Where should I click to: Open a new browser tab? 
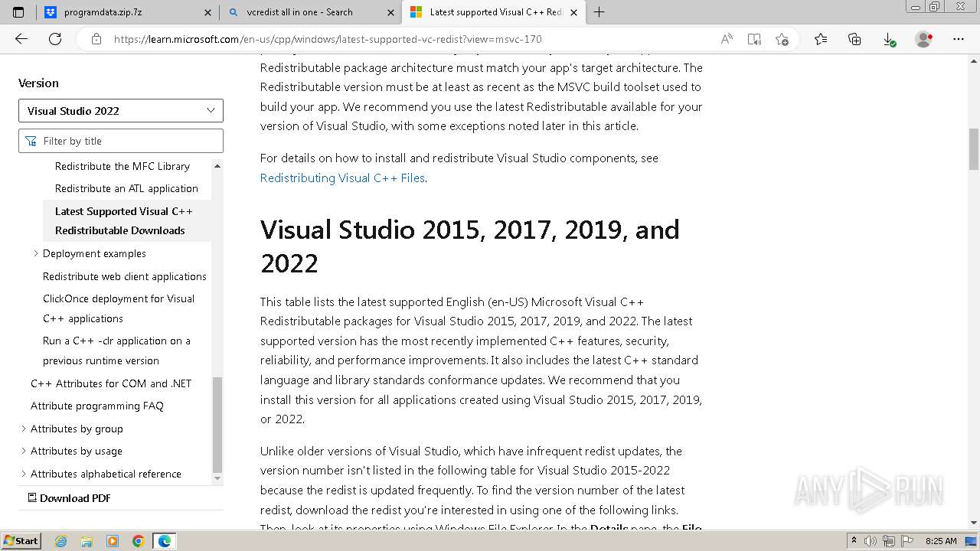coord(599,12)
